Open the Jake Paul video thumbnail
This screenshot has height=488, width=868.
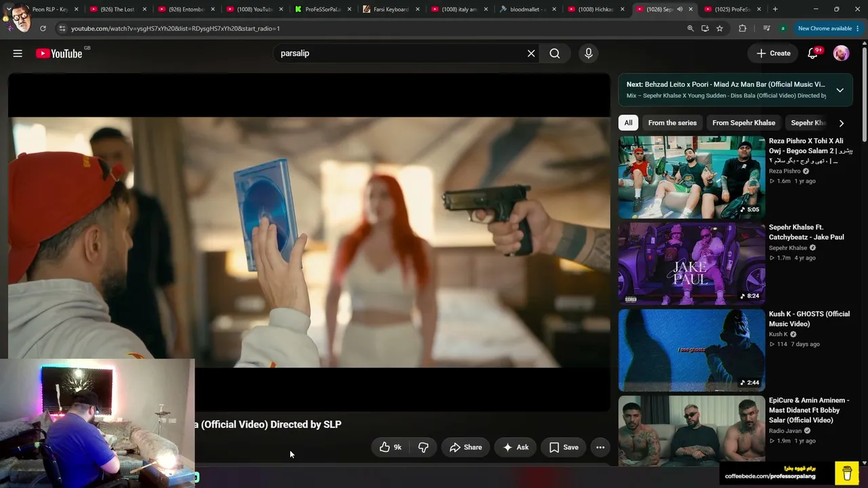[x=692, y=264]
